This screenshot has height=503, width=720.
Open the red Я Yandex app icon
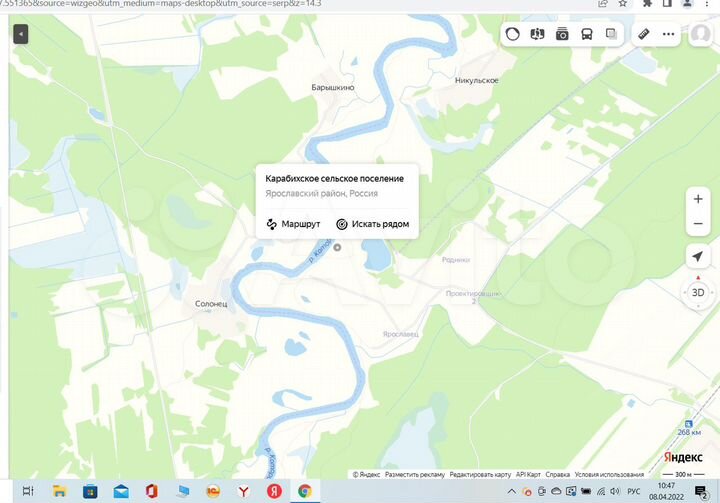(x=274, y=491)
